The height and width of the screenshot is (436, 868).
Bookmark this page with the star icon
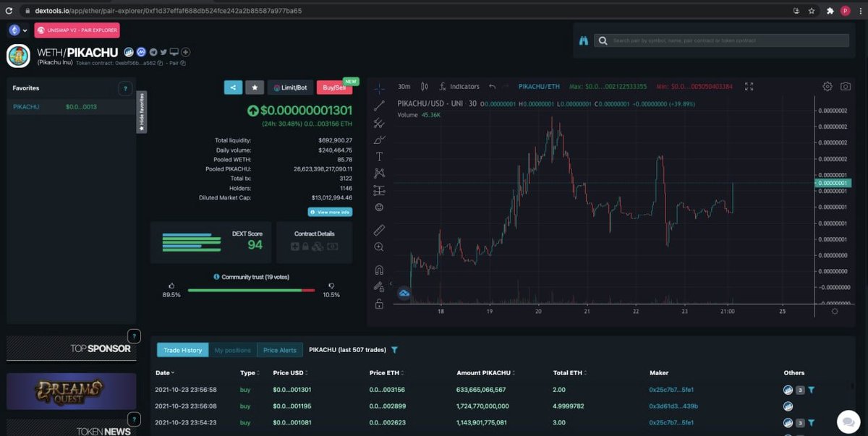(812, 11)
